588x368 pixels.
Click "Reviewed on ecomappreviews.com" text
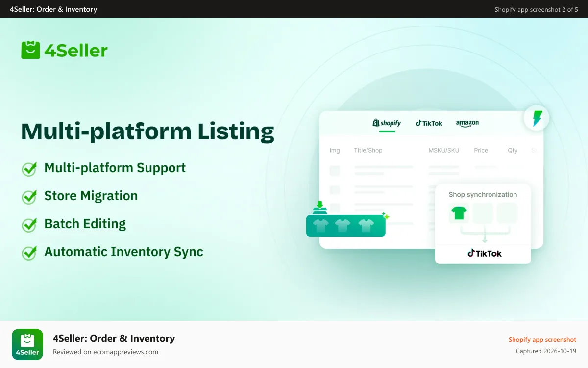tap(105, 352)
